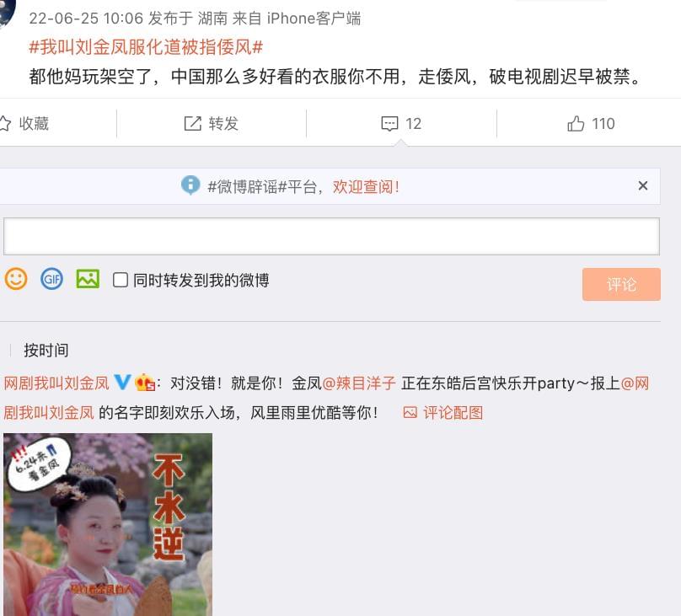The width and height of the screenshot is (681, 616).
Task: Tick the 同时转发到我的微博 checkbox
Action: tap(121, 280)
